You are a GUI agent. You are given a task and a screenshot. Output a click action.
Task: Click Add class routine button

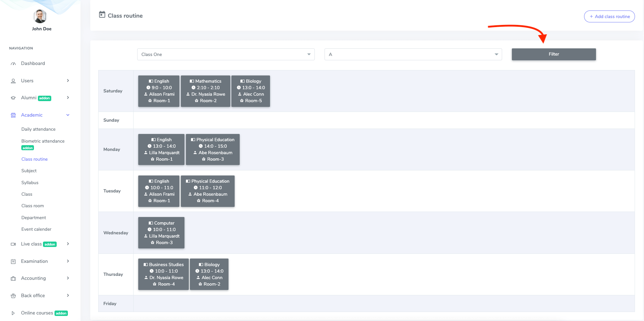(609, 17)
